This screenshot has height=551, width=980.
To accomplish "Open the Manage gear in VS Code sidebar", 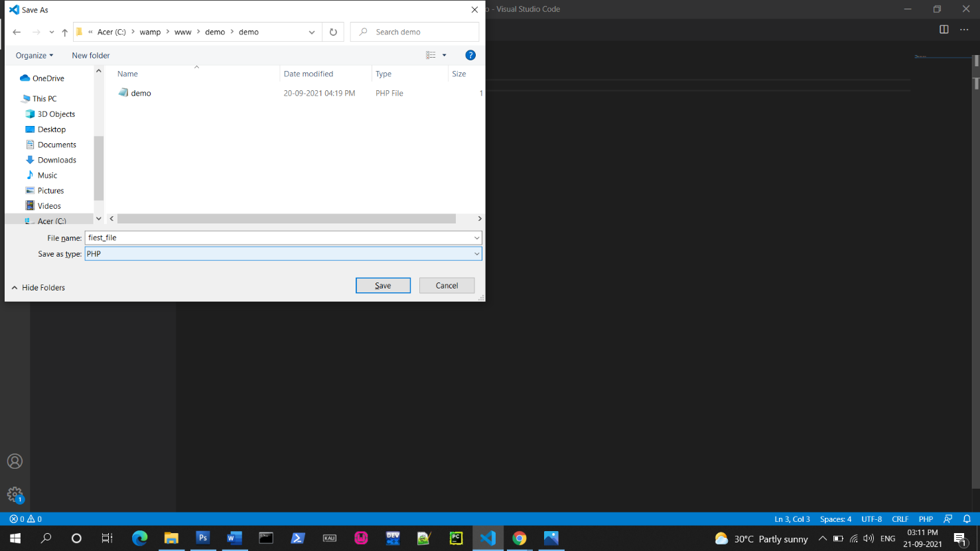I will (15, 494).
